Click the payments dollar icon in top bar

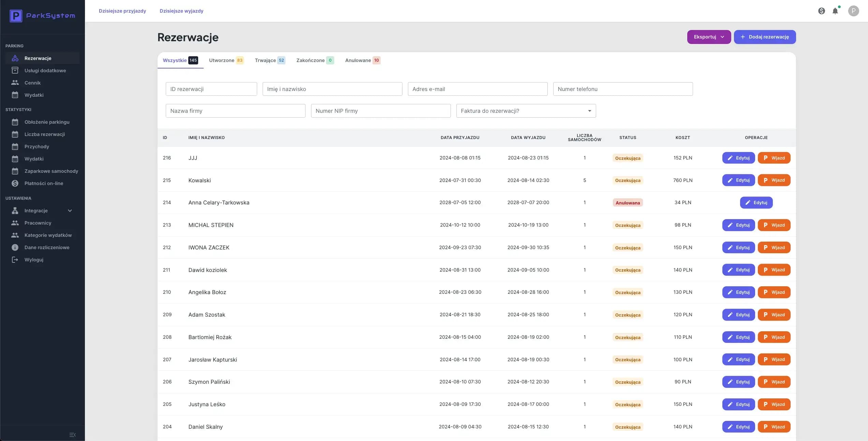pyautogui.click(x=822, y=11)
